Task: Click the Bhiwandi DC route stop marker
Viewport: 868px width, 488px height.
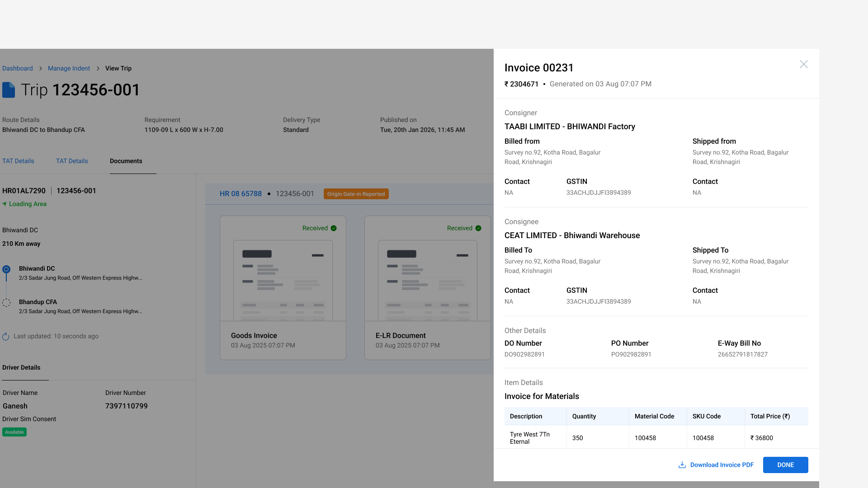Action: [6, 269]
